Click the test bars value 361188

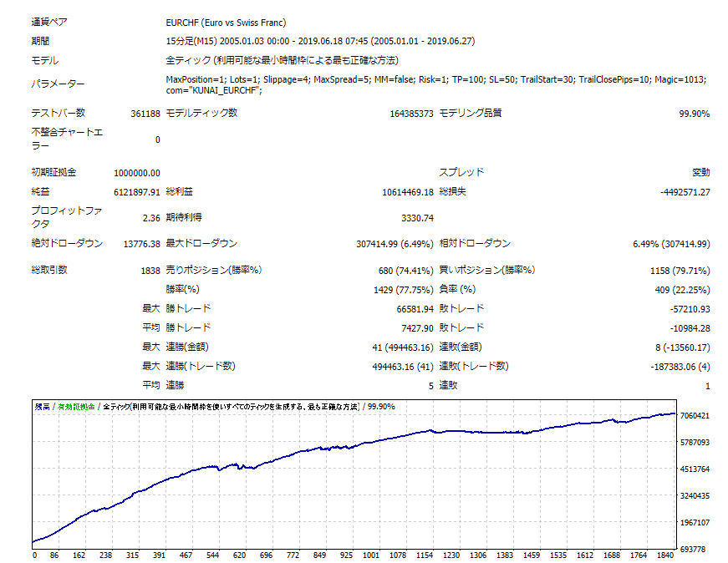pyautogui.click(x=145, y=114)
